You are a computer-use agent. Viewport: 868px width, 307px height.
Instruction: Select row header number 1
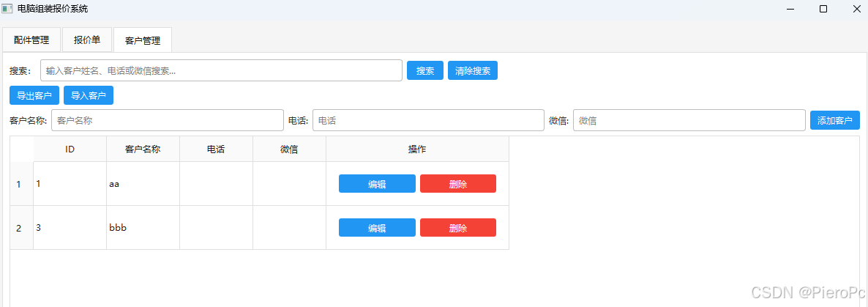[21, 183]
